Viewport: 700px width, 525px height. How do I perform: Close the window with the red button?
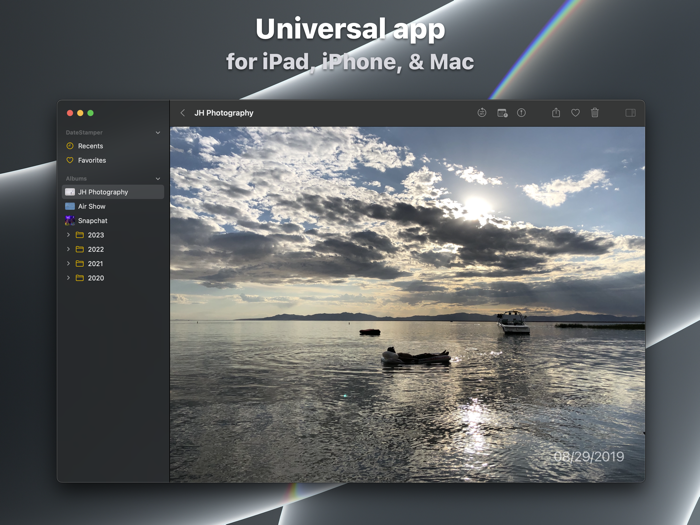tap(70, 113)
